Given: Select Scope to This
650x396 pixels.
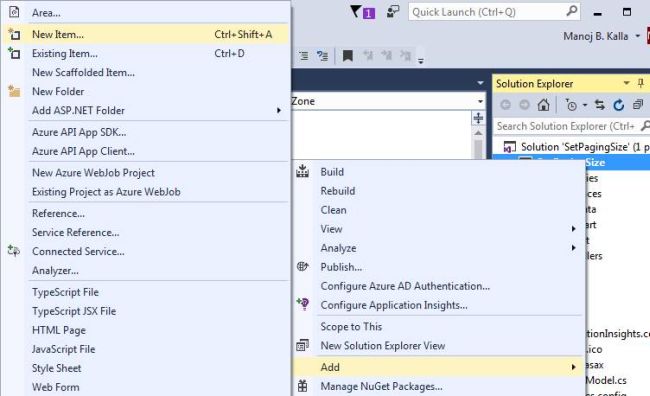Looking at the screenshot, I should [x=439, y=327].
